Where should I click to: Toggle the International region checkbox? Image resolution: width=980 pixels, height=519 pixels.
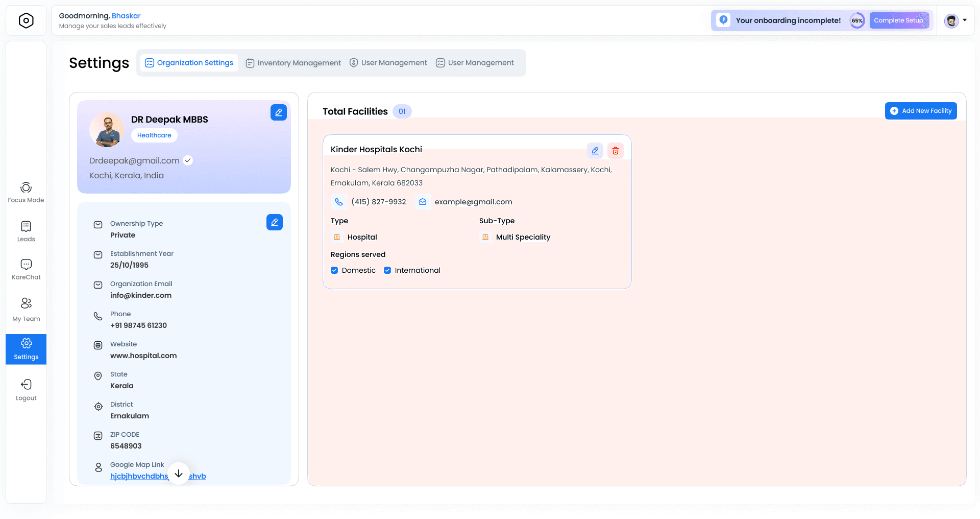(x=387, y=270)
